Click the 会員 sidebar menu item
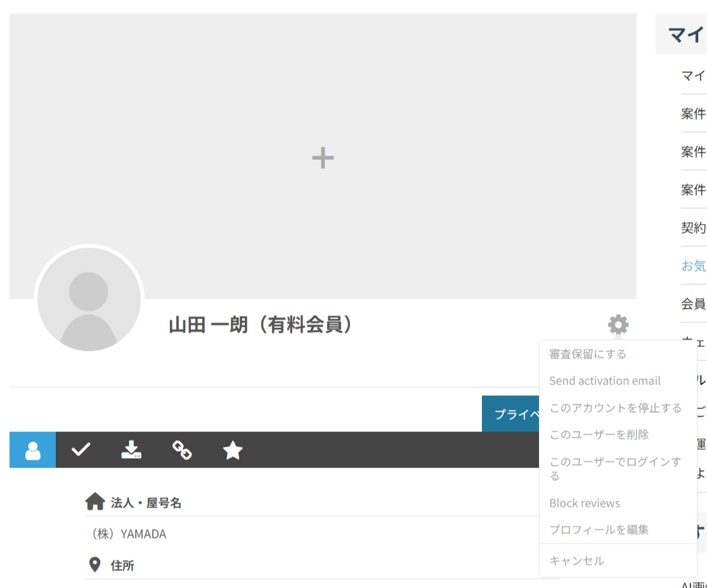The height and width of the screenshot is (588, 707). [693, 304]
